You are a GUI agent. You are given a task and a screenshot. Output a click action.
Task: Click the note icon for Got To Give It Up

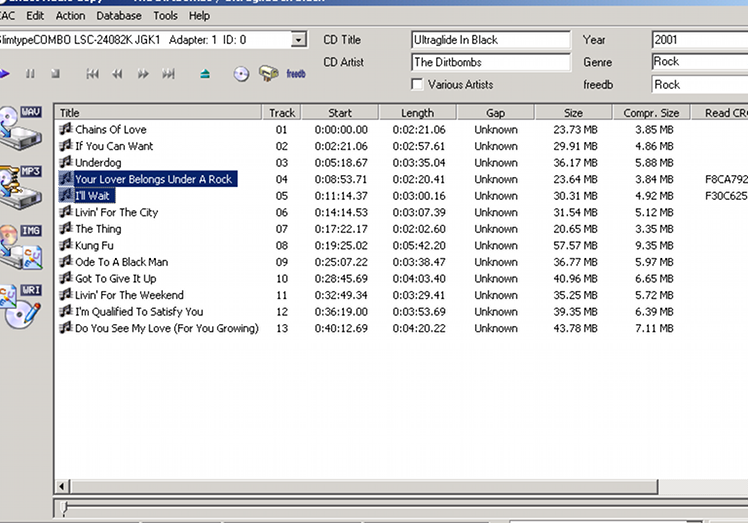[x=66, y=278]
